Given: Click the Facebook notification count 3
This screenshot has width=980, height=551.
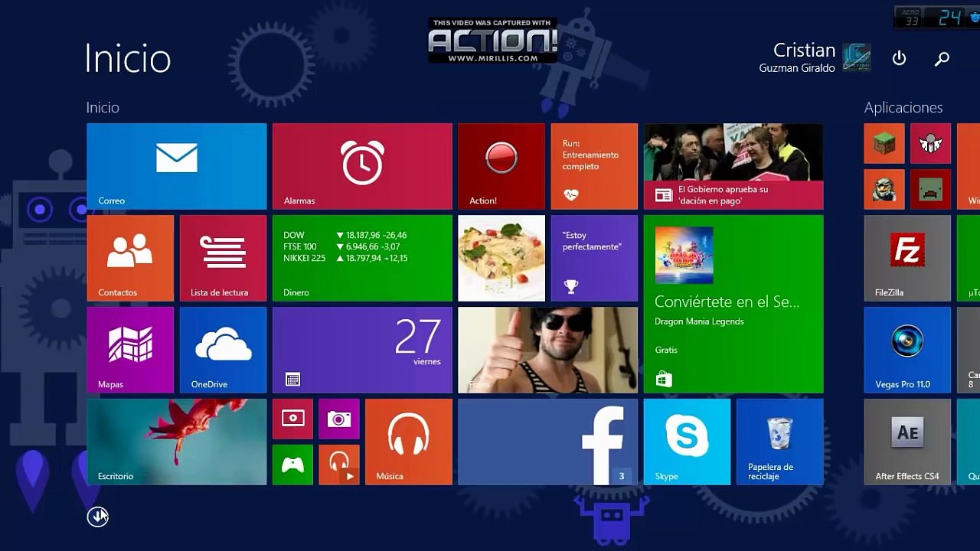Looking at the screenshot, I should [x=622, y=476].
